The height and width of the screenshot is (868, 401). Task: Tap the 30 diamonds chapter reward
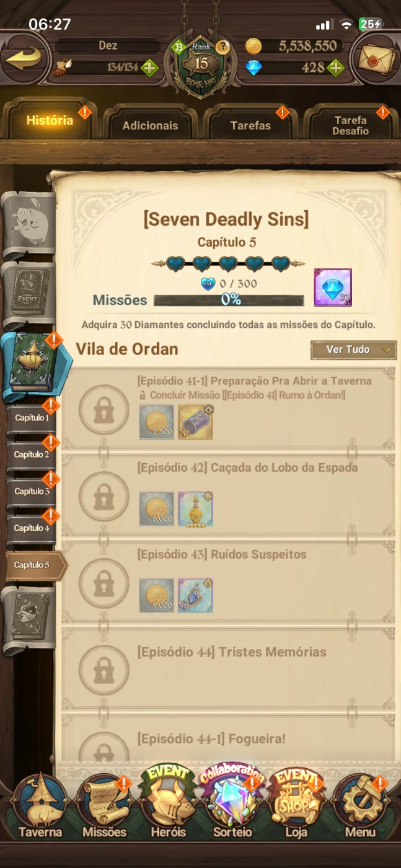(333, 287)
